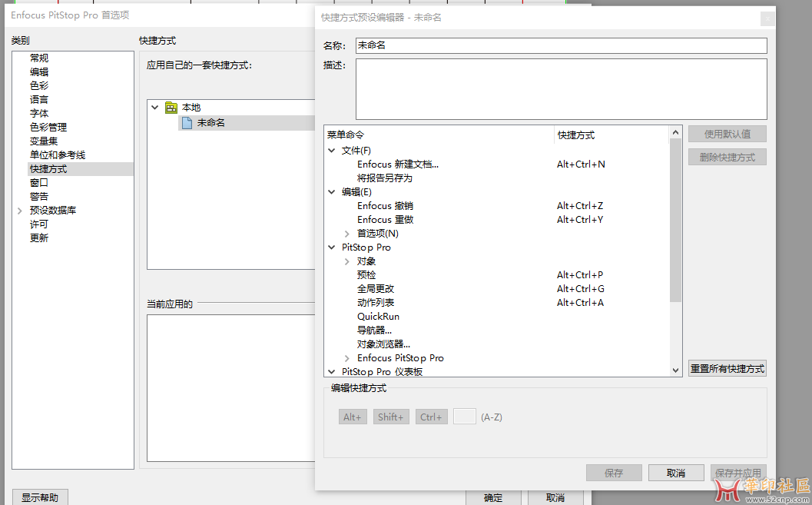The height and width of the screenshot is (505, 812).
Task: Click the command list scrollbar thumb
Action: tap(675, 220)
